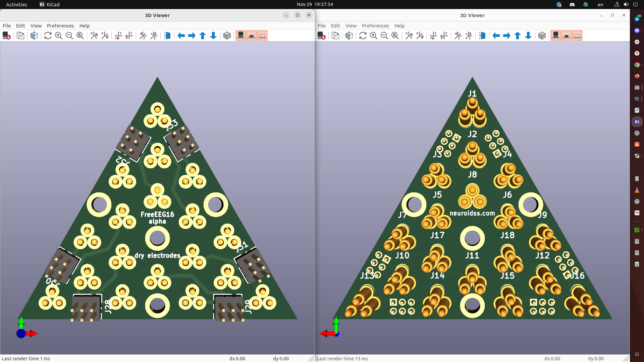This screenshot has height=362, width=644.
Task: Zoom out in right 3D Viewer toolbar
Action: coord(384,36)
